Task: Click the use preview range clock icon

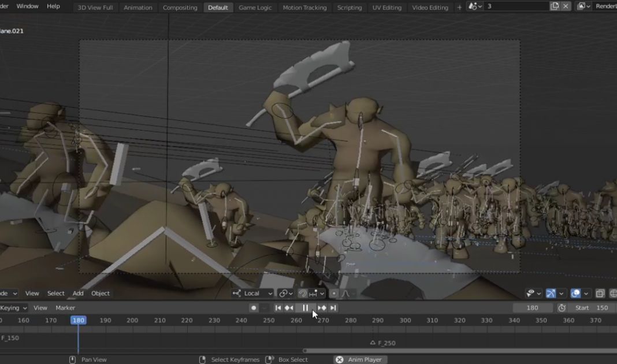Action: [562, 308]
